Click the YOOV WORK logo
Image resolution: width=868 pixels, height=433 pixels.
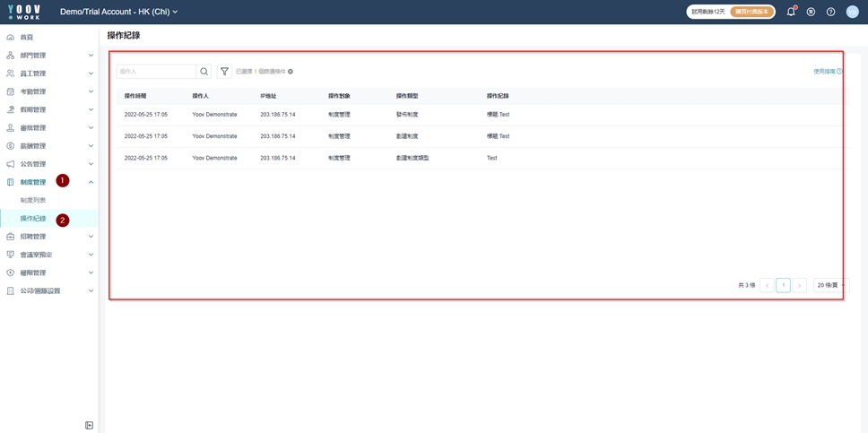pyautogui.click(x=24, y=12)
